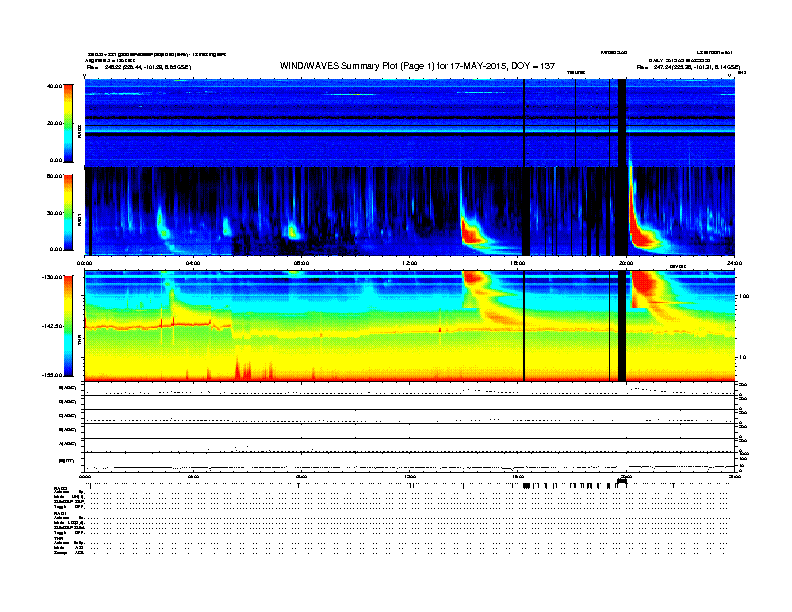Image resolution: width=792 pixels, height=612 pixels.
Task: Click the 100 tick on TNR right axis
Action: point(744,296)
